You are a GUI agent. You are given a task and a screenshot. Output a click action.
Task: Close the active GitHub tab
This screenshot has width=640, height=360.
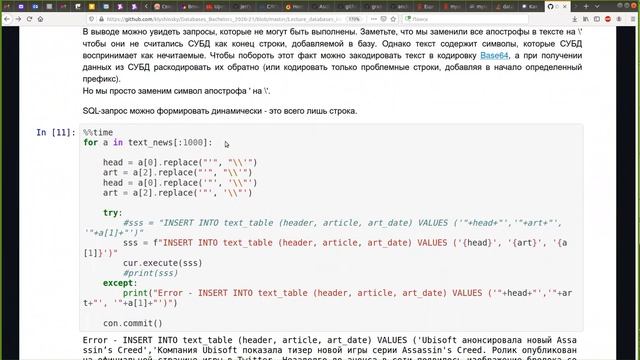pos(565,7)
